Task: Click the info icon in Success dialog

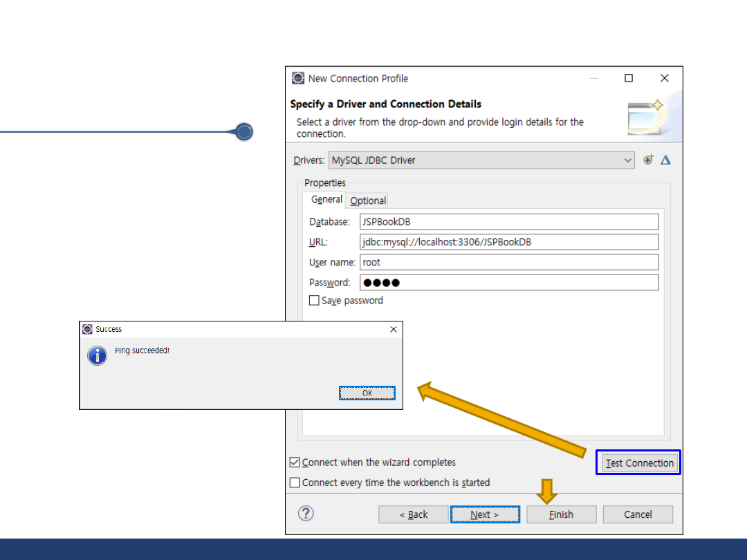Action: pos(98,355)
